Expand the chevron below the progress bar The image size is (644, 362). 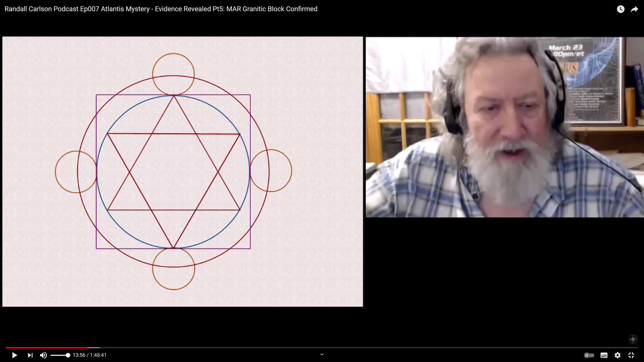[322, 354]
